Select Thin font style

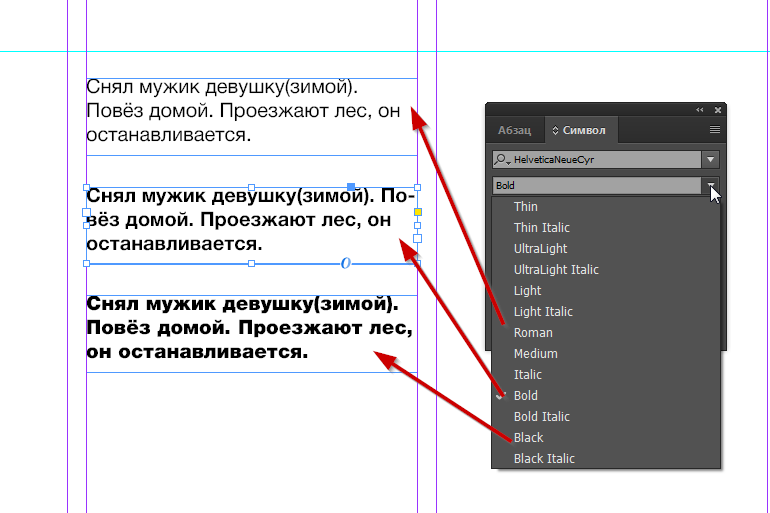click(x=526, y=207)
